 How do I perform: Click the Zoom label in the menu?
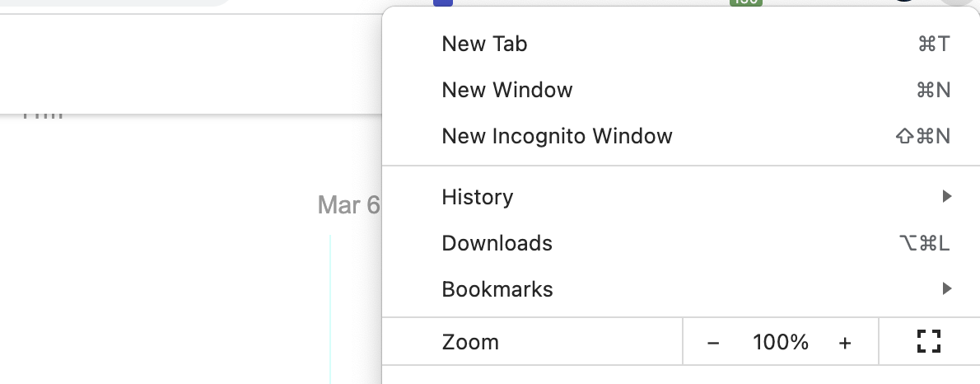470,342
